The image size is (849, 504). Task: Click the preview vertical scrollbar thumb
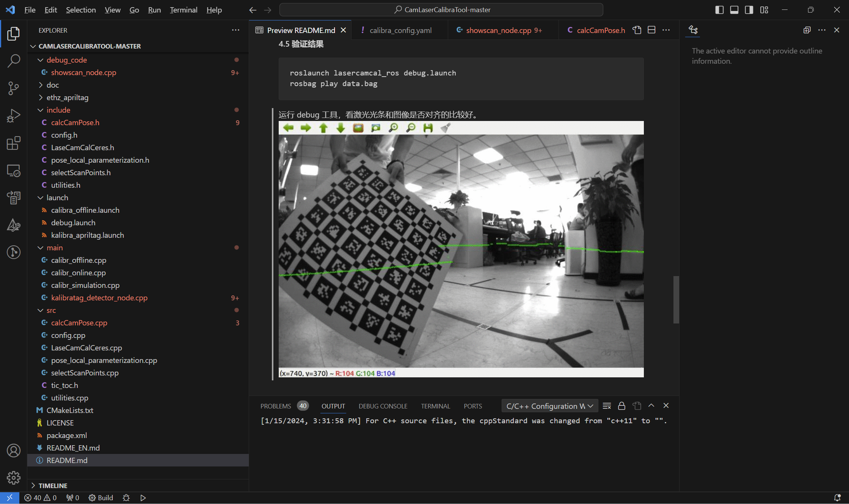point(676,300)
